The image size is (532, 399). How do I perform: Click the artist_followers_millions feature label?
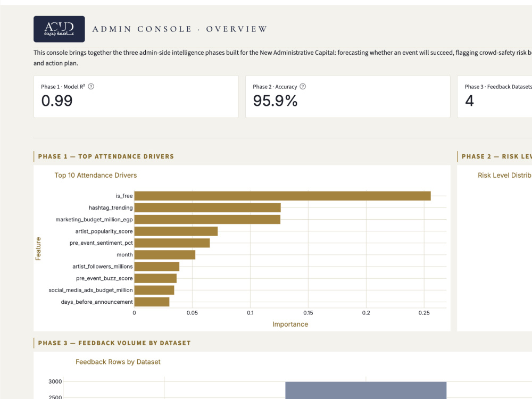[x=103, y=267]
